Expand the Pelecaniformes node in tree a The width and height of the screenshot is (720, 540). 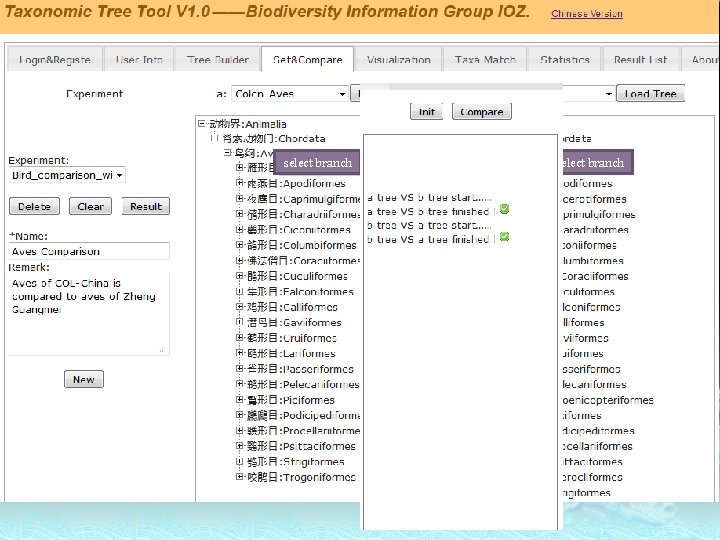pos(239,384)
